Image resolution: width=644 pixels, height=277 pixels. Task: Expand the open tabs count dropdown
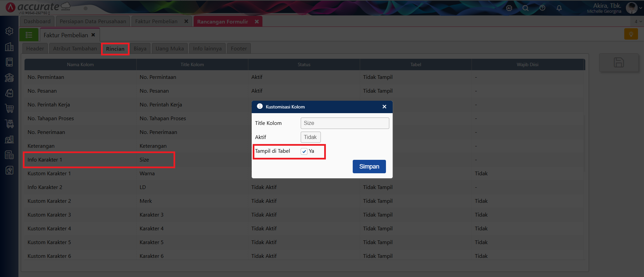pos(638,21)
